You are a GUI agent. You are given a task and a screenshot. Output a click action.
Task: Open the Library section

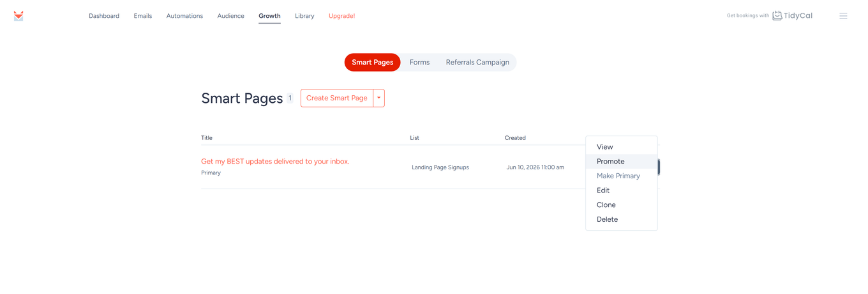click(x=304, y=16)
